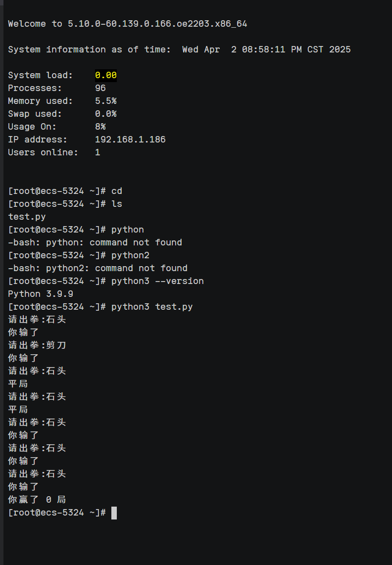Click the Swap used value 0.0%
Image resolution: width=392 pixels, height=565 pixels.
coord(106,114)
